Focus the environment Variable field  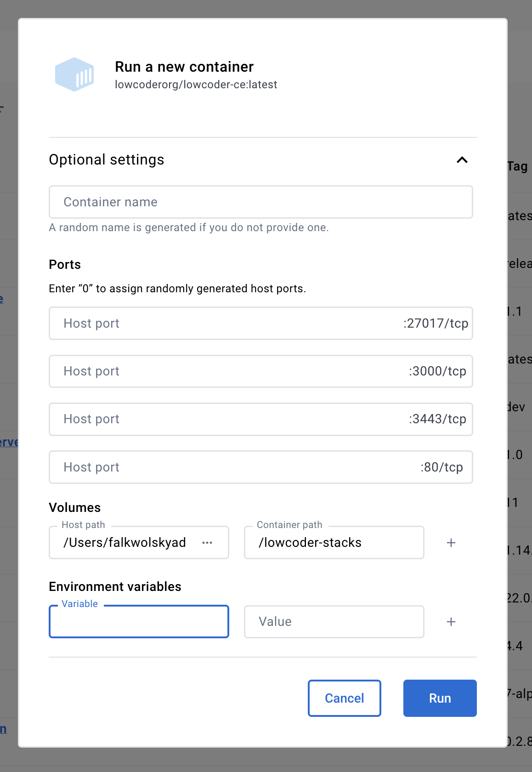[139, 622]
